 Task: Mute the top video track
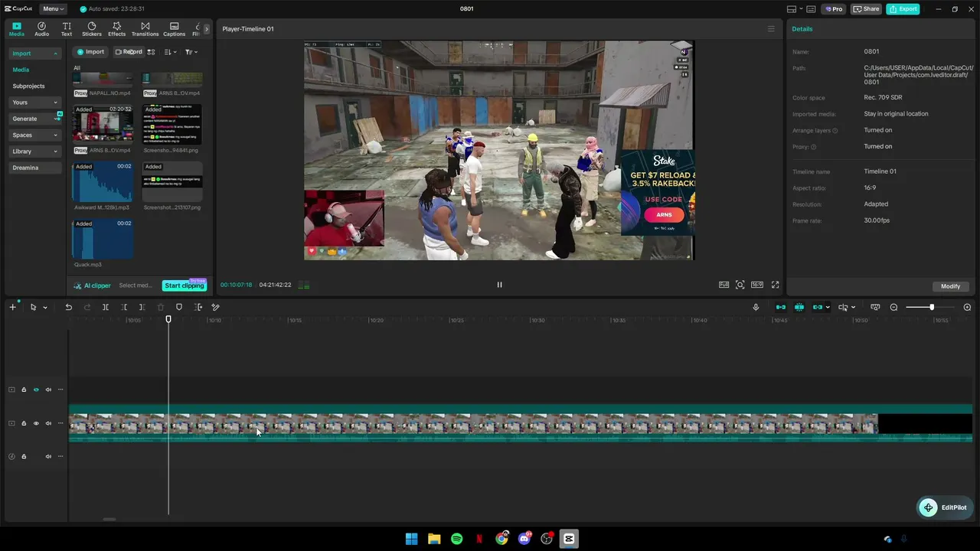48,390
